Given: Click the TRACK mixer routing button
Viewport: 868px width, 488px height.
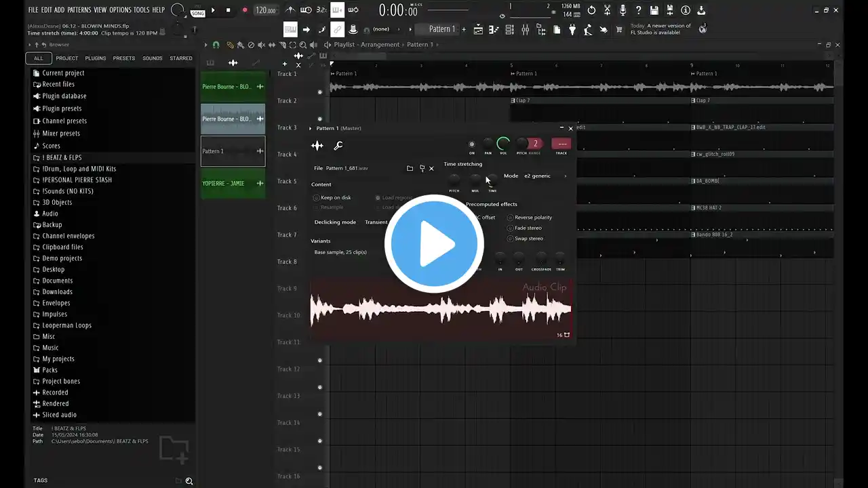Looking at the screenshot, I should (x=561, y=144).
